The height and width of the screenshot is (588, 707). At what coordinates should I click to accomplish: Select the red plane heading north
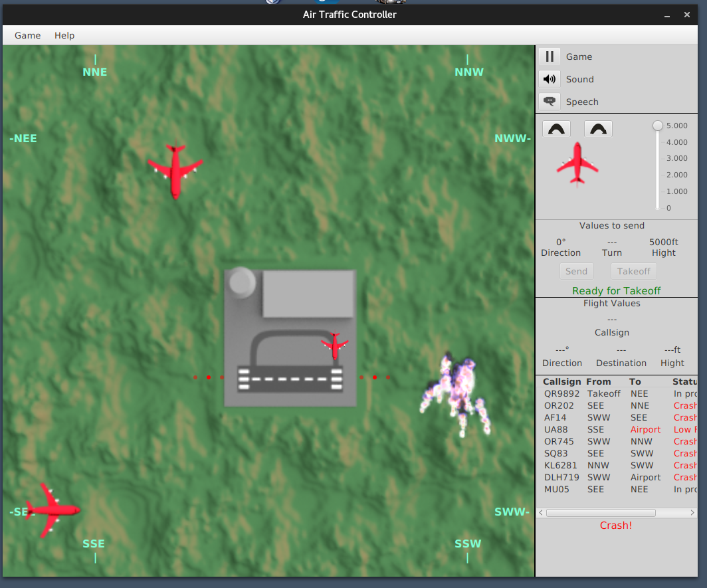point(175,171)
